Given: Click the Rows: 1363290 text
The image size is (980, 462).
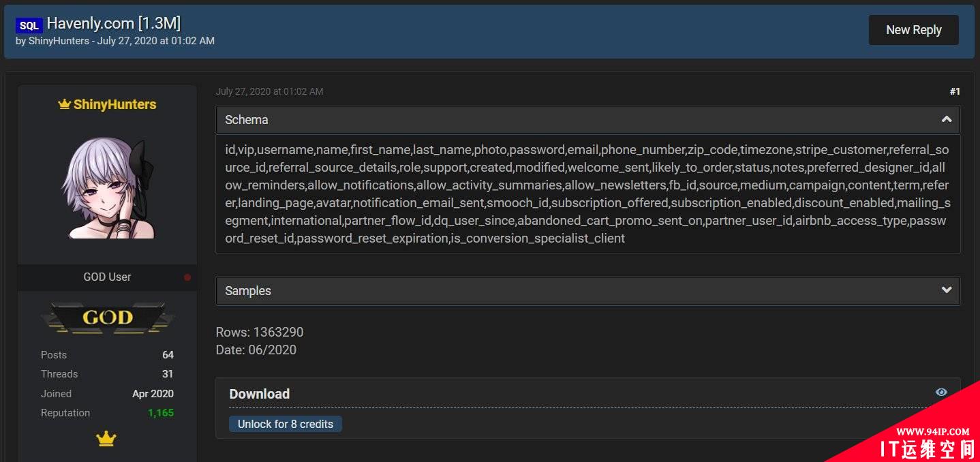Looking at the screenshot, I should [260, 333].
